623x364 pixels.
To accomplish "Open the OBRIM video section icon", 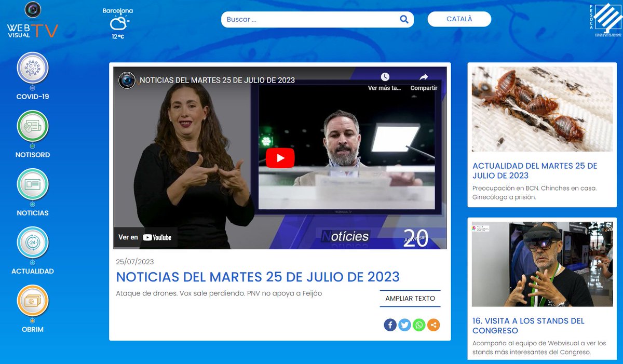I will [33, 300].
